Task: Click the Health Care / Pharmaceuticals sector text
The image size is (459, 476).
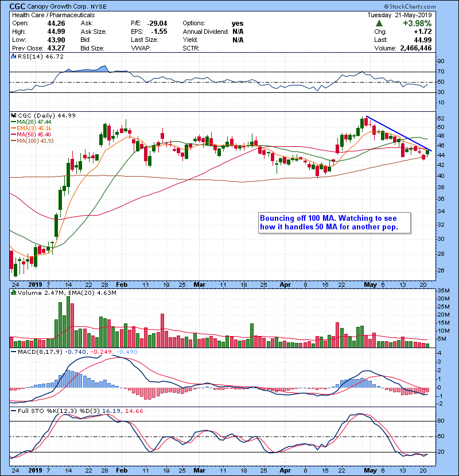Action: click(x=46, y=14)
